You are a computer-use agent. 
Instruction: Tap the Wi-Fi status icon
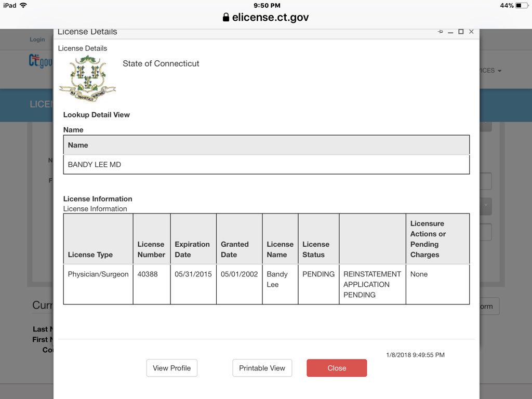coord(23,5)
